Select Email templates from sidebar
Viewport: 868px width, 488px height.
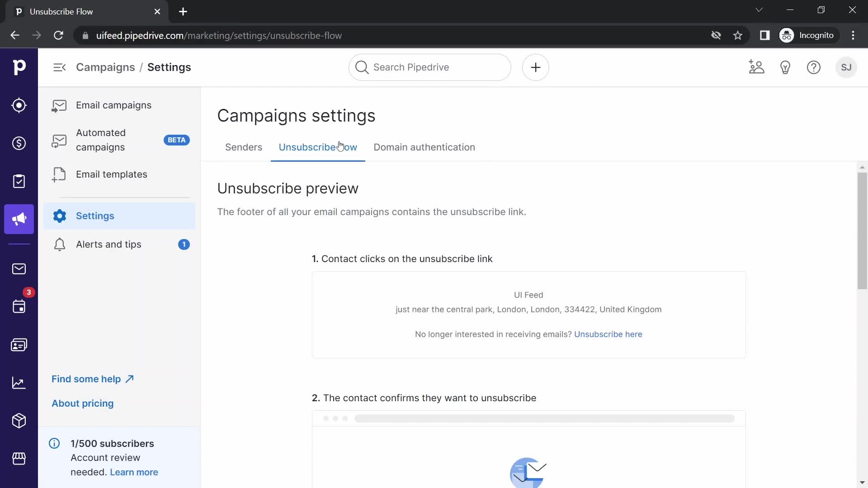click(112, 174)
